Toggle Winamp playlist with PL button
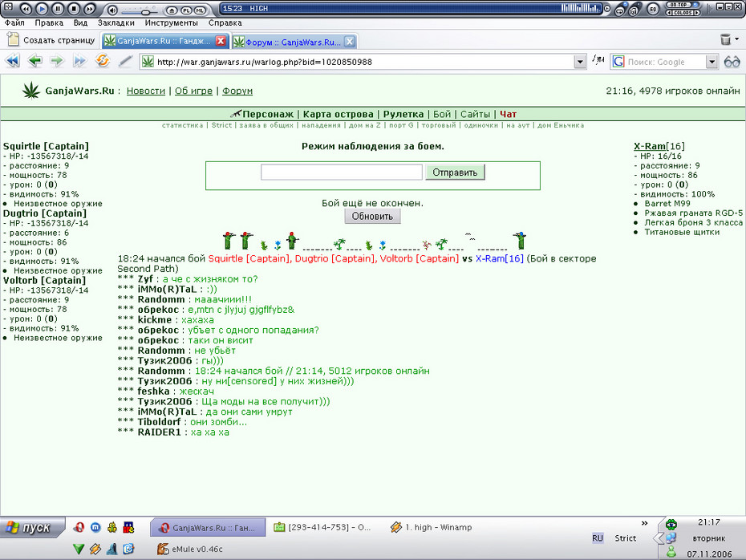Image resolution: width=746 pixels, height=560 pixels. pyautogui.click(x=186, y=10)
